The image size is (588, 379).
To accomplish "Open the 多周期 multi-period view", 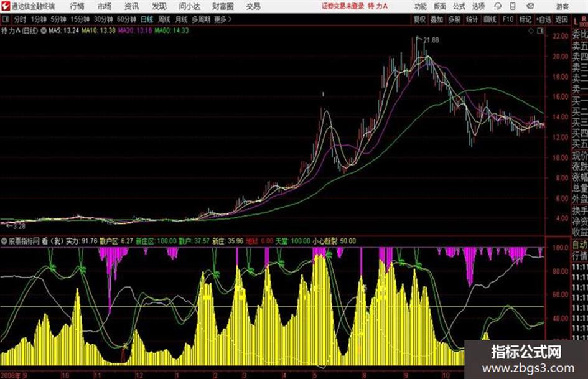I will pyautogui.click(x=201, y=19).
